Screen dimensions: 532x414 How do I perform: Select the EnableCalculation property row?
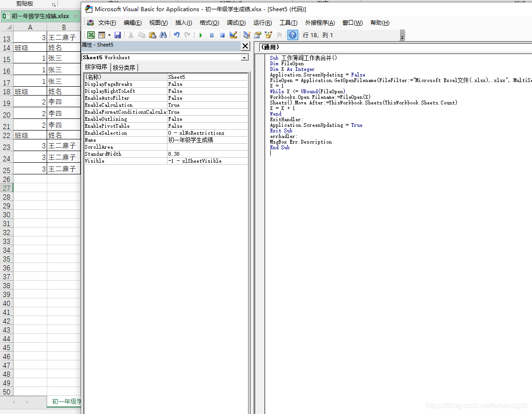click(x=166, y=105)
